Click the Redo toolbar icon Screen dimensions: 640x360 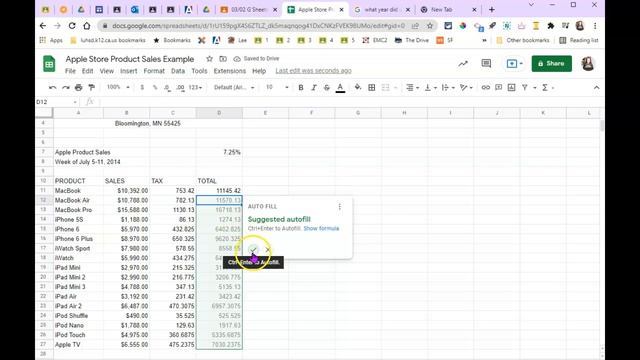pos(65,87)
